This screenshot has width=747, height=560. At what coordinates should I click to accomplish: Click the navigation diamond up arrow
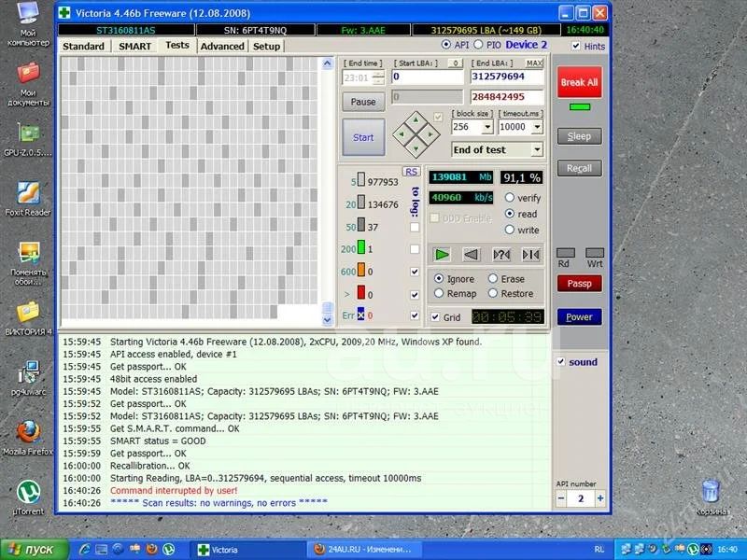coord(416,120)
